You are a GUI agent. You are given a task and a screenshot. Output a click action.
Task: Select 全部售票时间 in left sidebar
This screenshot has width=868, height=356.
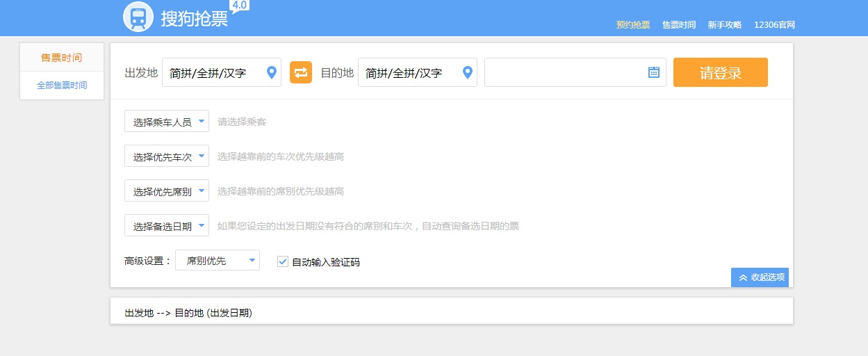(x=62, y=86)
